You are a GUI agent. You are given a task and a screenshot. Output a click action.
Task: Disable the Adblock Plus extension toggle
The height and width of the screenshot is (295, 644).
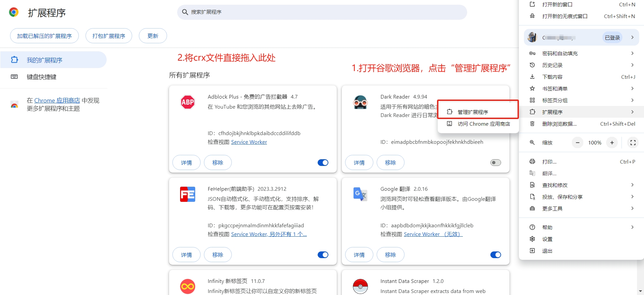click(323, 163)
